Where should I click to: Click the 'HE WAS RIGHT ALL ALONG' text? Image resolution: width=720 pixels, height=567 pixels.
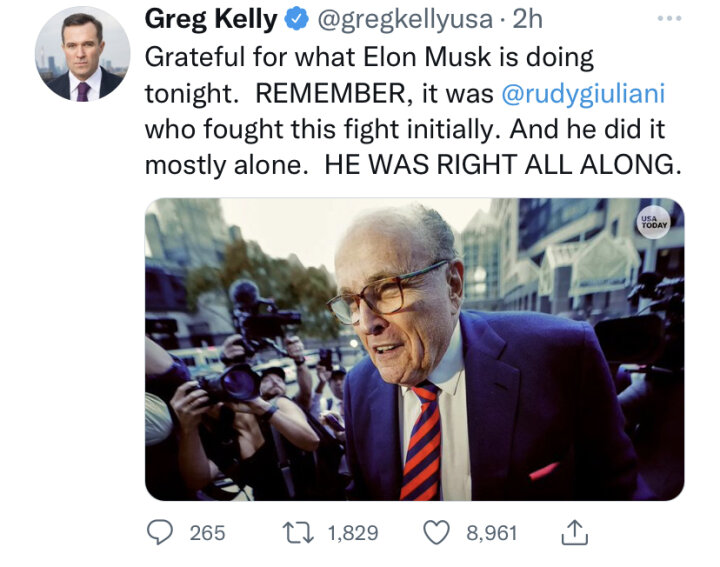coord(503,165)
